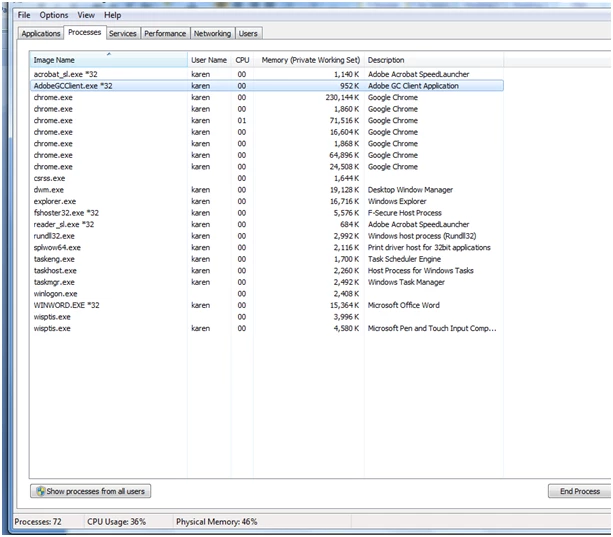Click the Adobe GC Client Application description
Image resolution: width=613 pixels, height=537 pixels.
pos(413,86)
